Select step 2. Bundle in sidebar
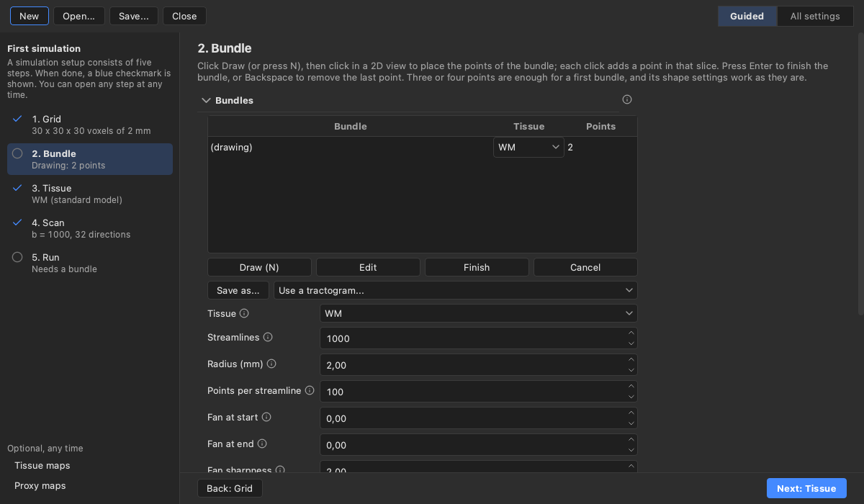 tap(90, 159)
